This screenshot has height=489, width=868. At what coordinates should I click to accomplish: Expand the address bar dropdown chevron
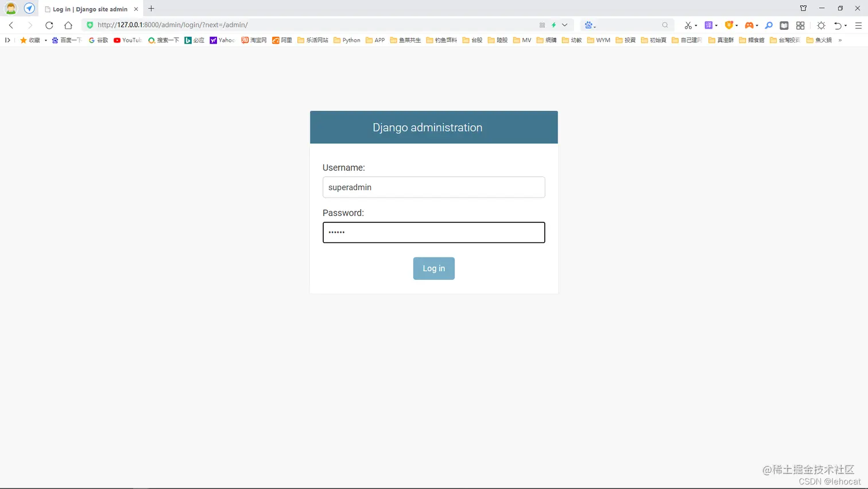[x=565, y=25]
